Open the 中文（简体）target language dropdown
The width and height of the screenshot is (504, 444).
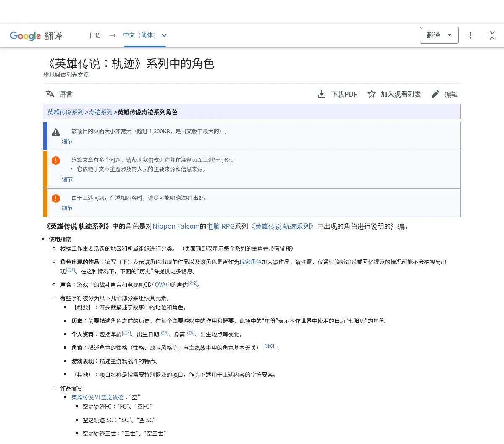pos(145,35)
